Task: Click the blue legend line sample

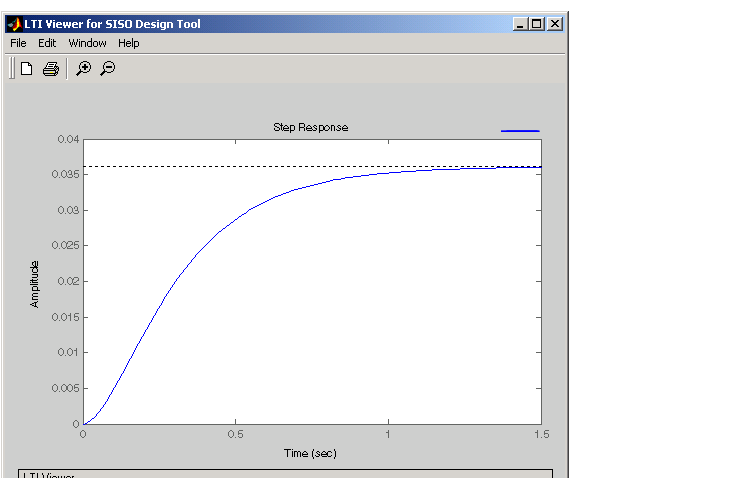Action: [520, 131]
